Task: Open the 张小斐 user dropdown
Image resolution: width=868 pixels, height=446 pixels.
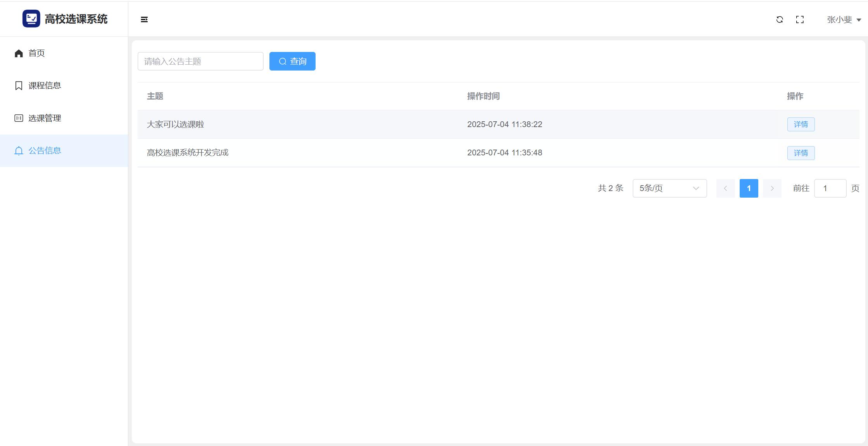Action: tap(844, 19)
